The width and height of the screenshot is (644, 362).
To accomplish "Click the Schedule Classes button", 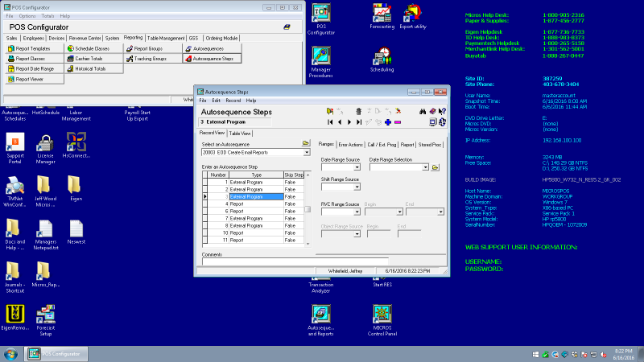I will tap(93, 48).
